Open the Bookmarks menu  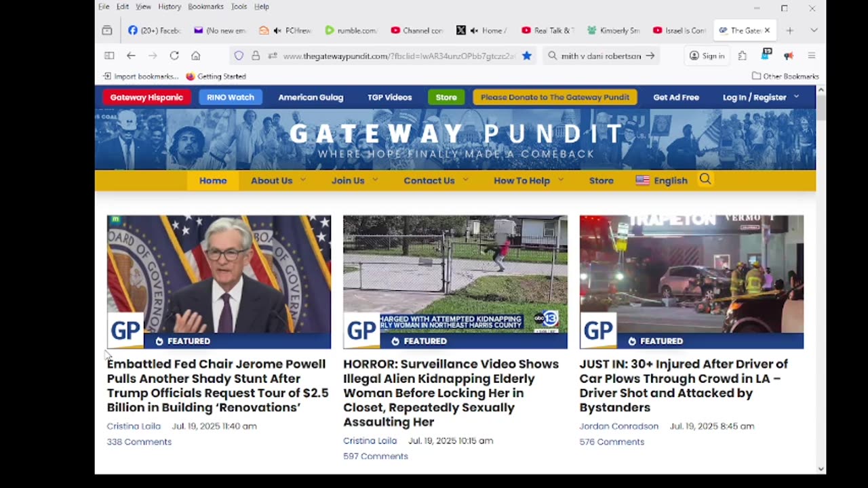click(205, 7)
